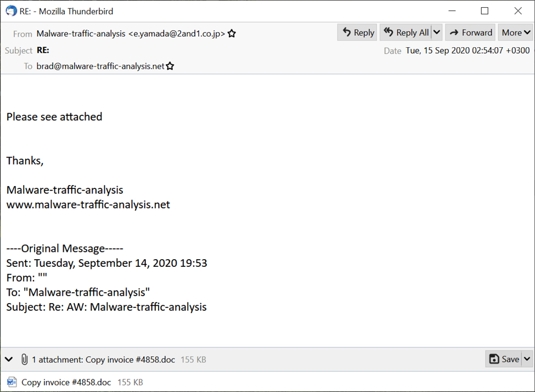Click the Reply All button
Screen dimensions: 535x392
click(x=406, y=32)
